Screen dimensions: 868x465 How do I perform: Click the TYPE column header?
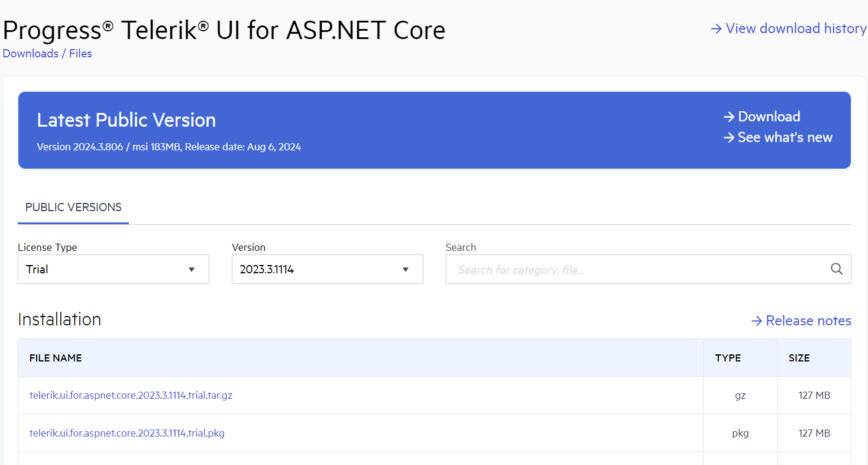(728, 358)
